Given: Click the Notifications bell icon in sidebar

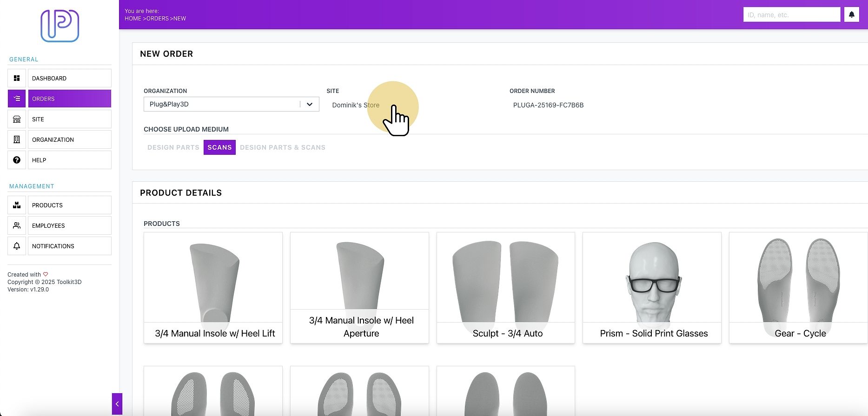Looking at the screenshot, I should (17, 246).
